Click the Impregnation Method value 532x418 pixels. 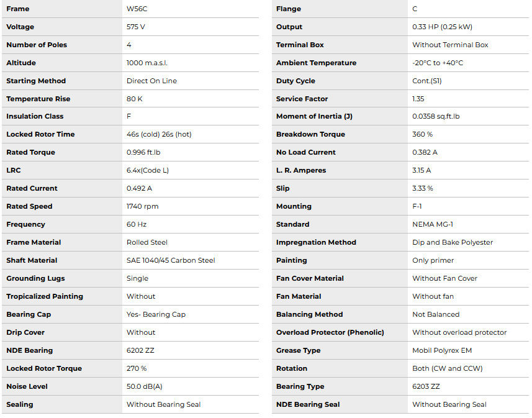(x=453, y=243)
